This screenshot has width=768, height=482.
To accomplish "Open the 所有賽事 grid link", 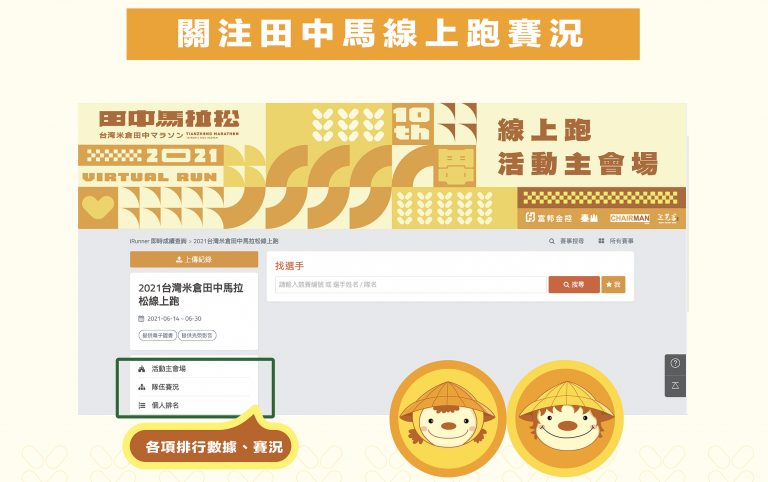I will (616, 241).
